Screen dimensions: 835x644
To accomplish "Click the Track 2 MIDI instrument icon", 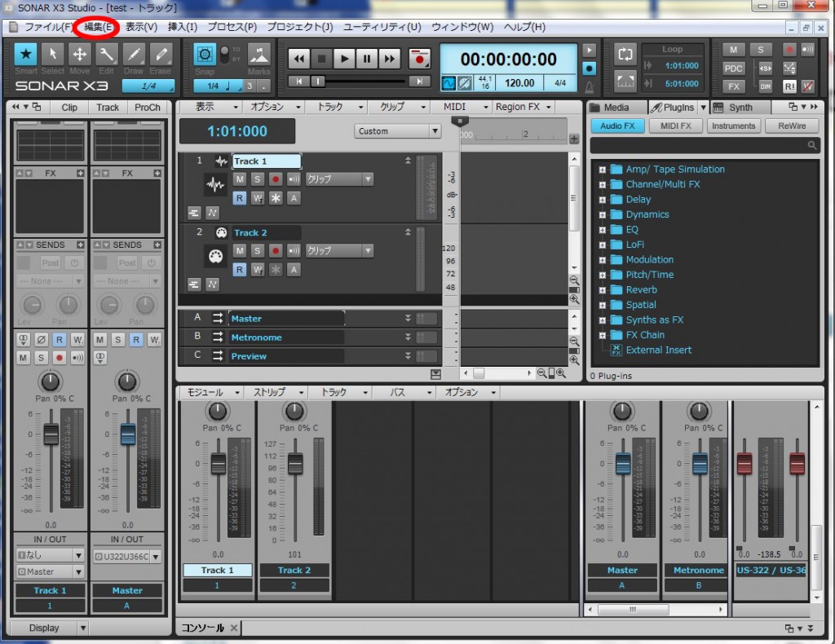I will coord(215,256).
